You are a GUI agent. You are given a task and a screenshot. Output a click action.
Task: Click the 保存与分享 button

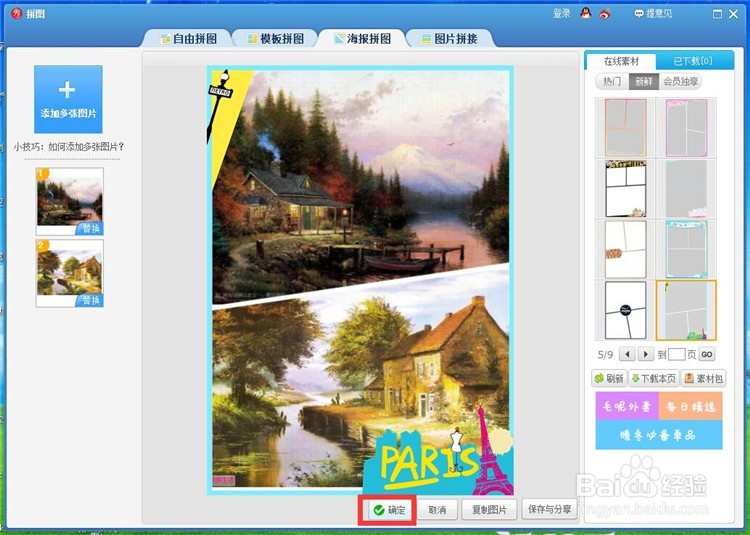(549, 510)
